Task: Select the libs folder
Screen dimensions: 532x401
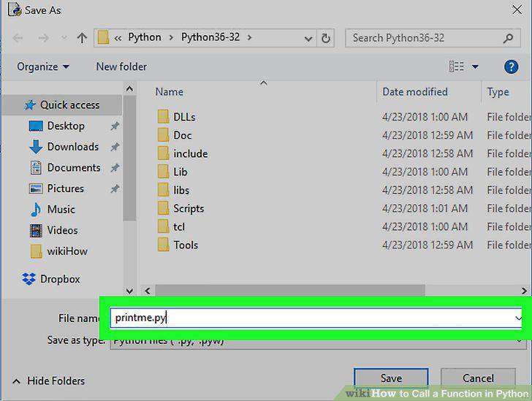Action: coord(173,191)
